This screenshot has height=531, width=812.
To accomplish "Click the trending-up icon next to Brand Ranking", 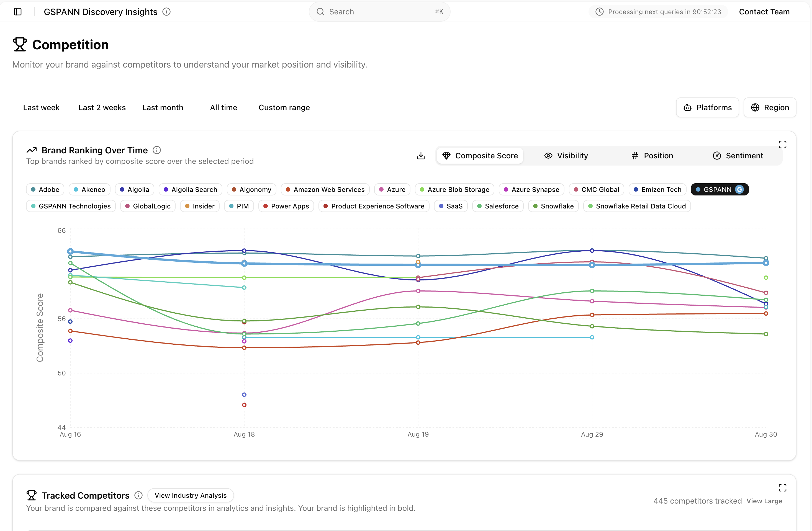I will click(32, 150).
